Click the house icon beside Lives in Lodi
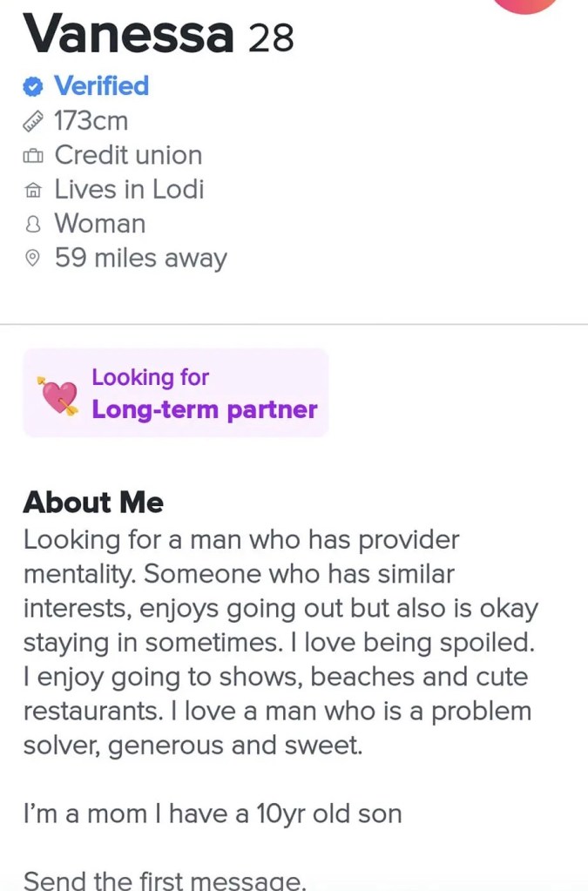The width and height of the screenshot is (588, 891). 33,190
